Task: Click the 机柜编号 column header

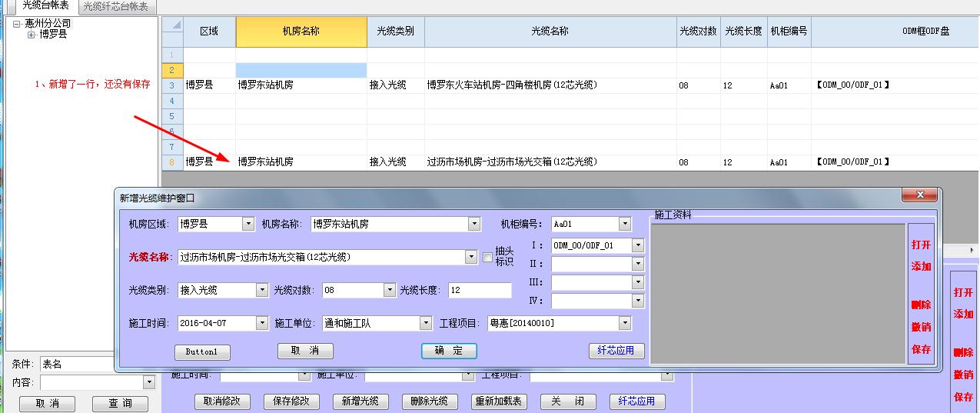Action: (789, 32)
